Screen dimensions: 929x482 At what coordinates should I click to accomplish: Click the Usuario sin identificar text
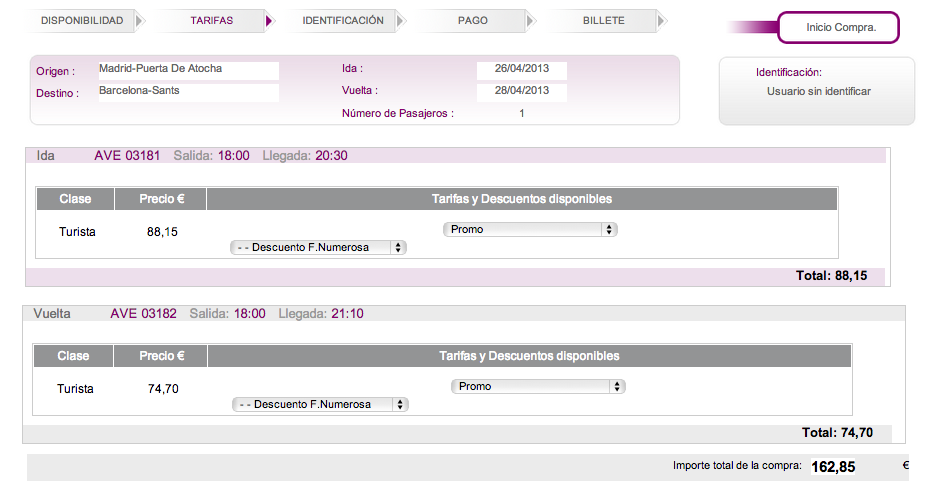point(818,92)
